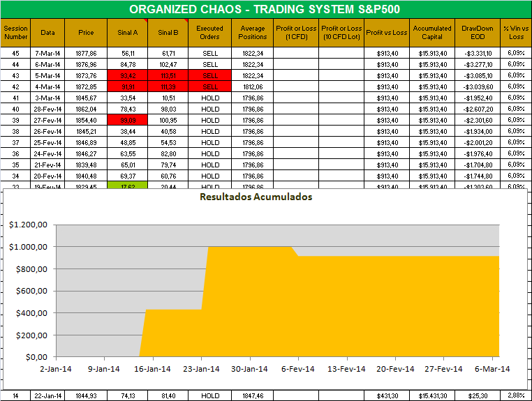
Task: Select red Sinal A cell '93,42'
Action: pyautogui.click(x=128, y=75)
